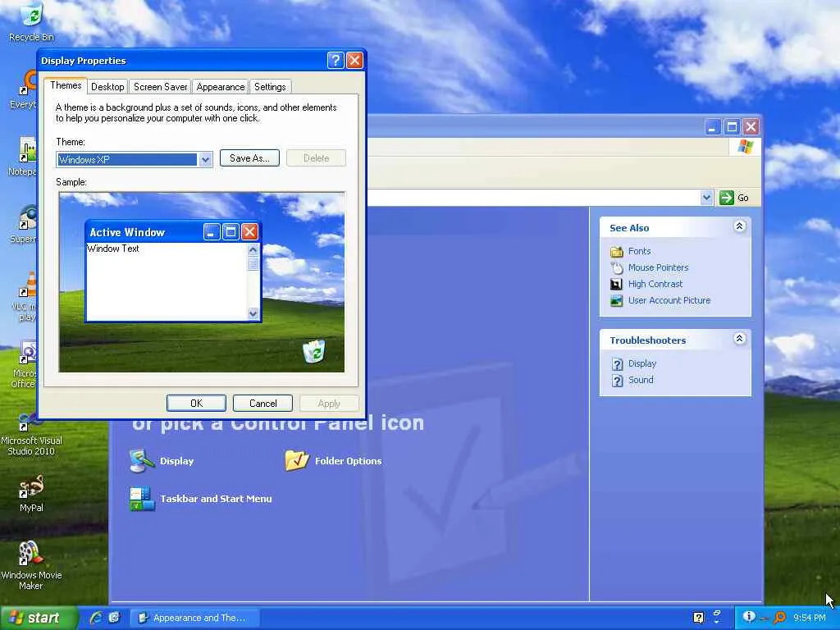840x630 pixels.
Task: Click the Internet Explorer quick launch icon
Action: coord(96,618)
